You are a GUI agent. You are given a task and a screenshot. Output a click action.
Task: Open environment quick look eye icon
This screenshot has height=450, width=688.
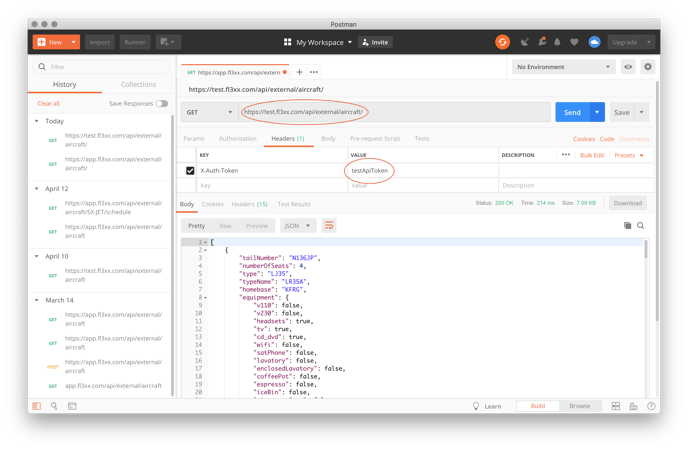628,67
